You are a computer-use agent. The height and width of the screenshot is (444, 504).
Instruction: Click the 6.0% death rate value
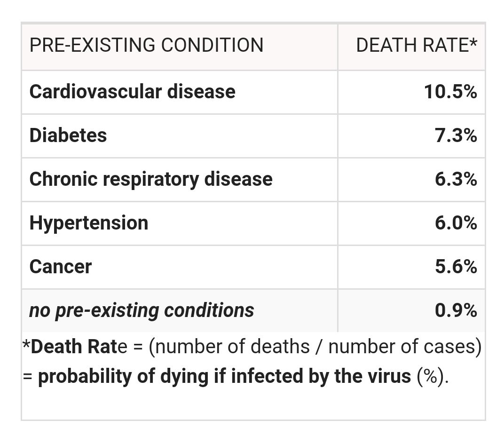point(456,222)
